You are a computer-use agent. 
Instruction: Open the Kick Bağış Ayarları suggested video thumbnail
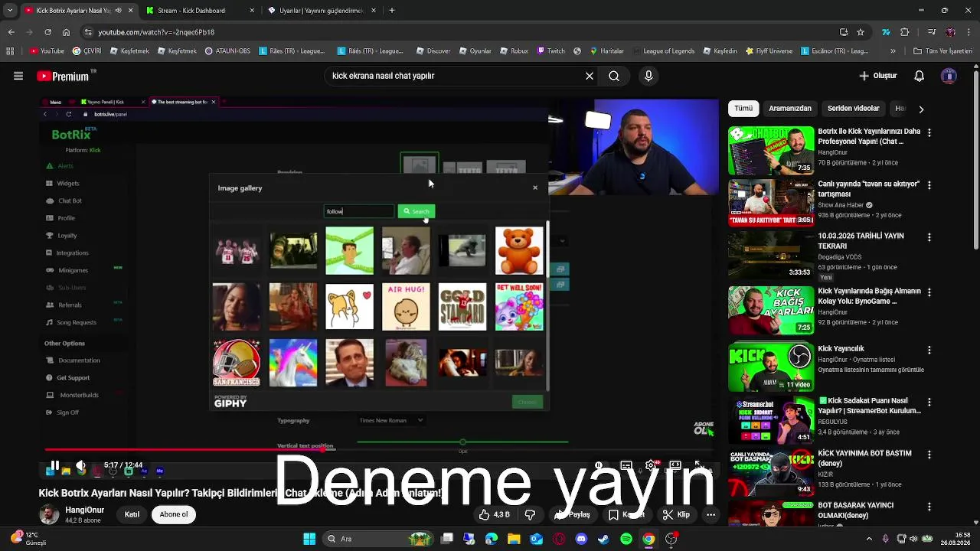pos(771,311)
